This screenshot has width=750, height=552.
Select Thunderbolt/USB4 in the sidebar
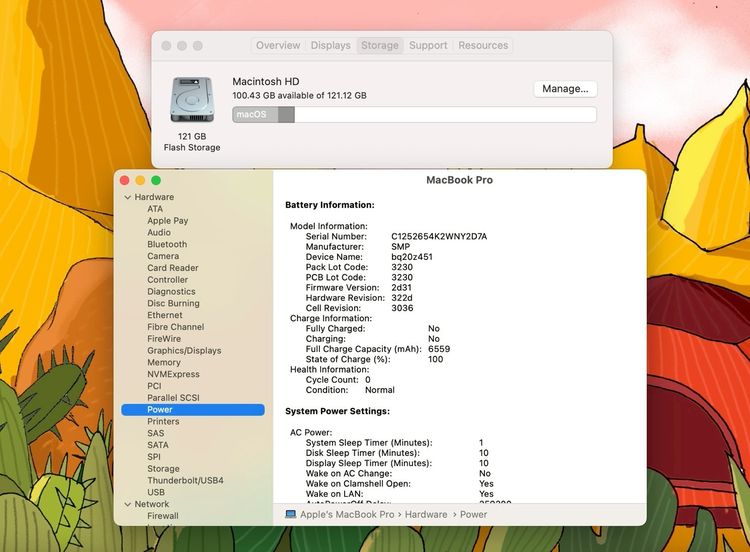click(185, 480)
